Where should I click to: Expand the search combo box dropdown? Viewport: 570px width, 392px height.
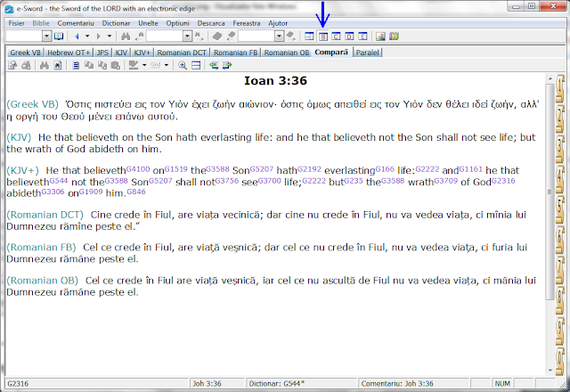(x=187, y=36)
